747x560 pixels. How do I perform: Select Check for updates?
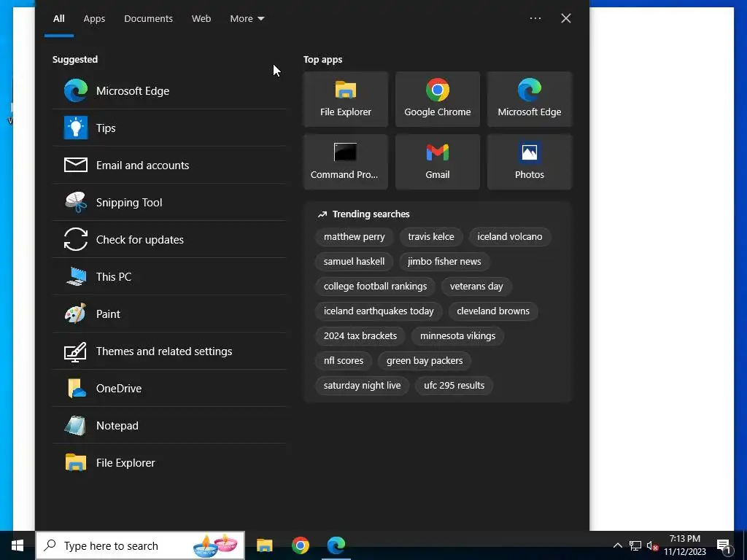tap(169, 239)
